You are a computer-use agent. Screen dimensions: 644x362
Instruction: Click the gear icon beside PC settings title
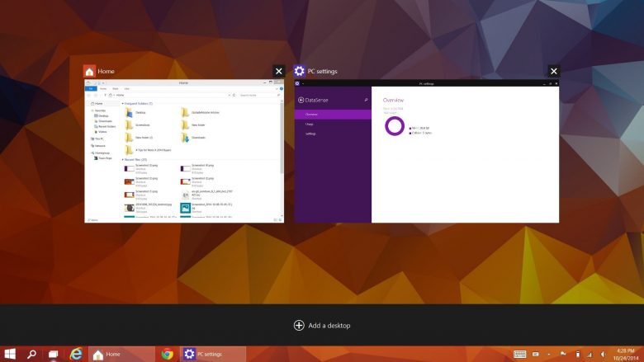click(299, 72)
